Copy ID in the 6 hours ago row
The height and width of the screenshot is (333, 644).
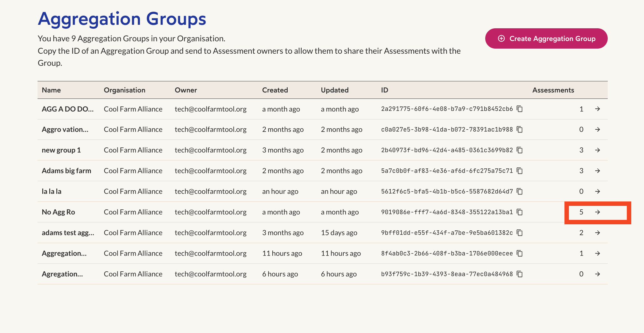tap(520, 274)
